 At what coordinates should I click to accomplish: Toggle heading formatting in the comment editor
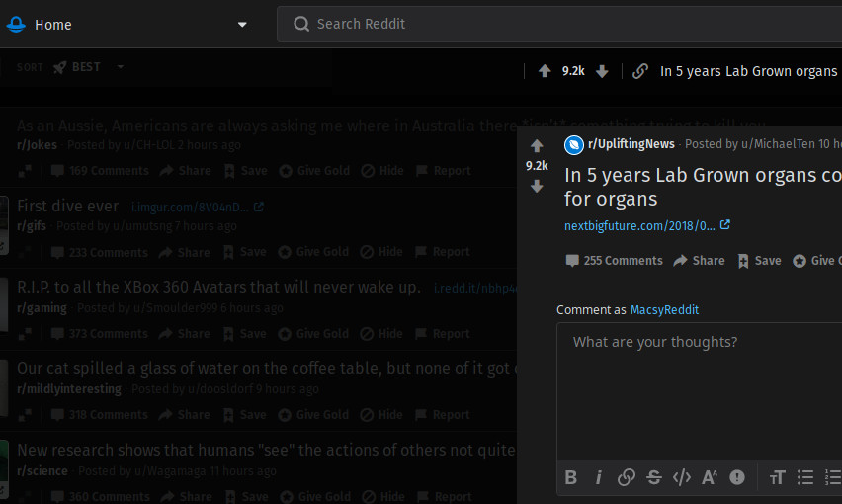pyautogui.click(x=777, y=477)
